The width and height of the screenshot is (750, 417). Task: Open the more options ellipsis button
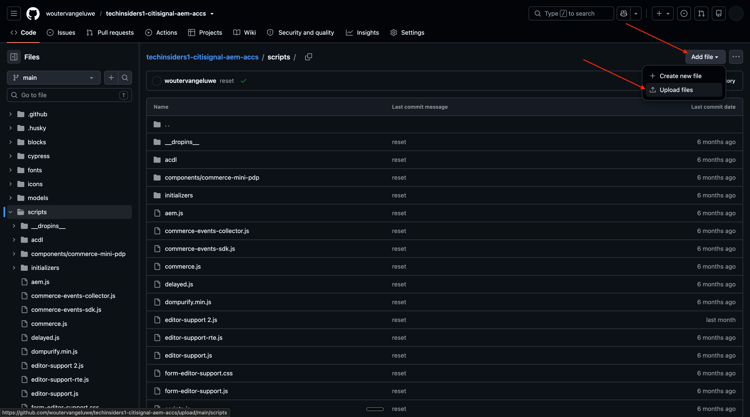736,57
